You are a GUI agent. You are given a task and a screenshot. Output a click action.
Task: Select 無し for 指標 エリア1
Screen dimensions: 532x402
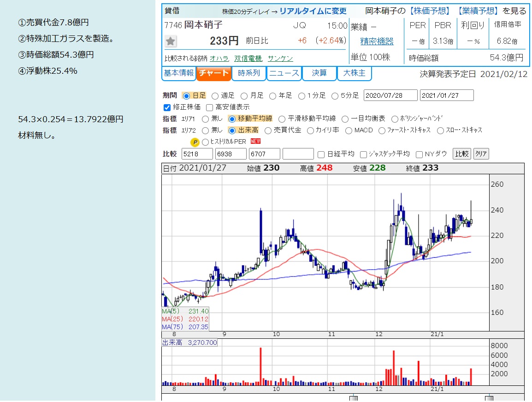[205, 119]
